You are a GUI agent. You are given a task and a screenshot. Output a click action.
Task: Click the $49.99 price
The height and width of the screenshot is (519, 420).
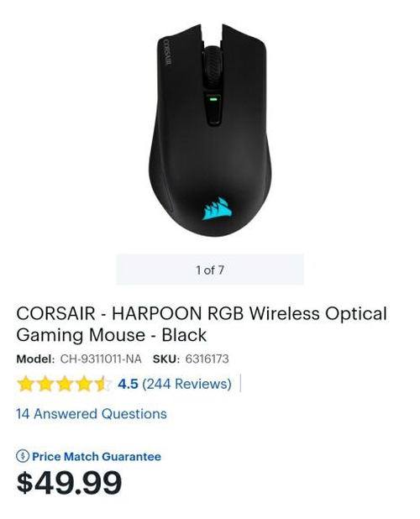pos(69,482)
